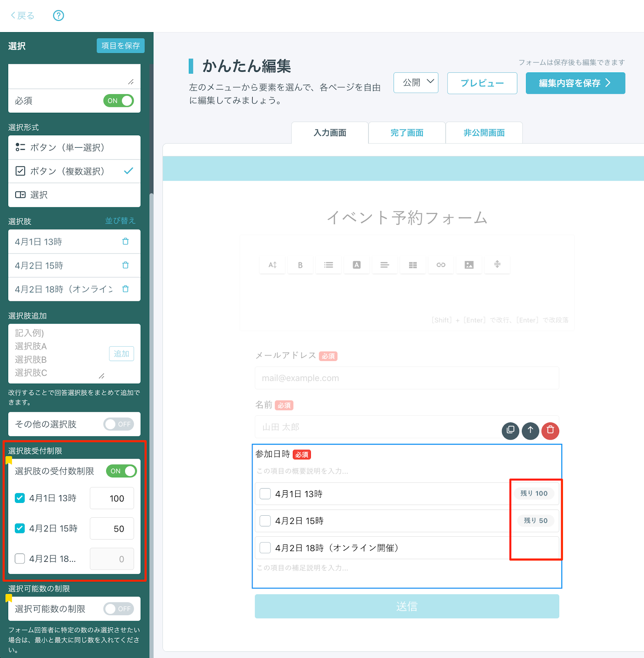The width and height of the screenshot is (644, 658).
Task: Click the disabled 0 limit field
Action: tap(112, 559)
